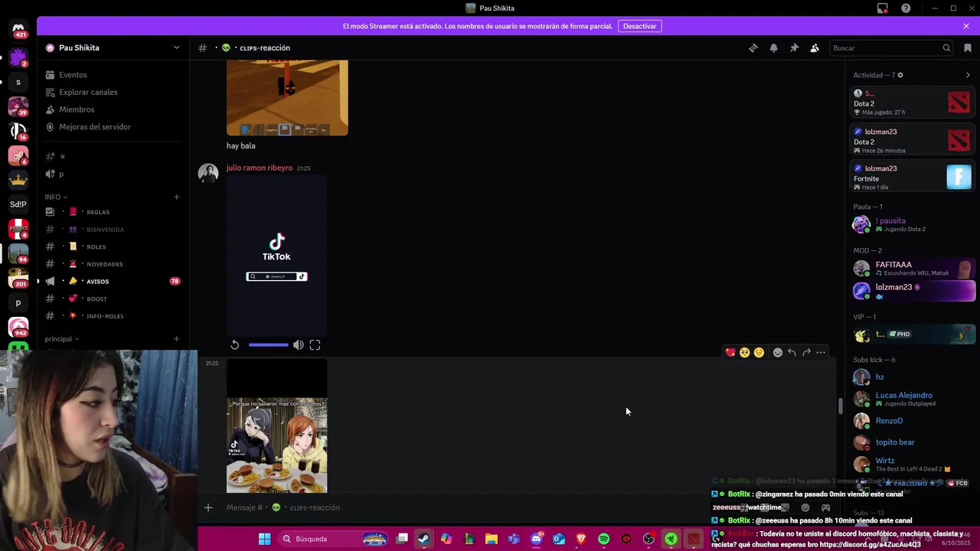
Task: Open the emoji picker in message bar
Action: click(805, 507)
